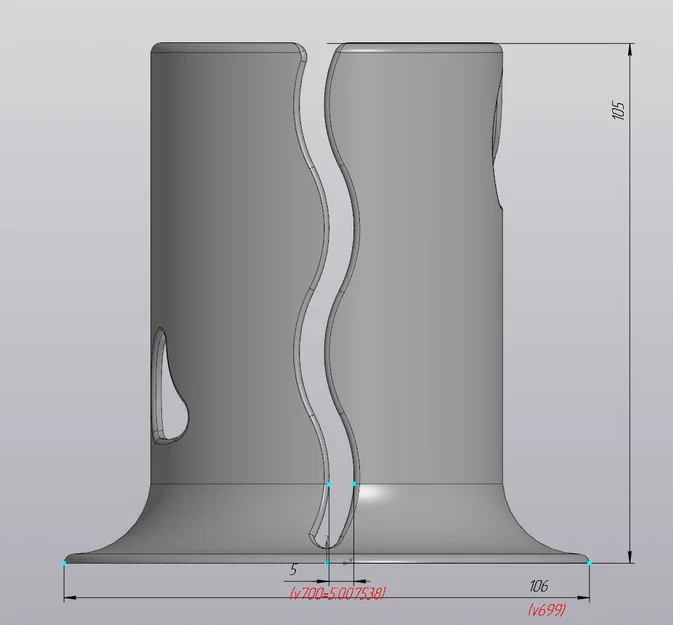673x625 pixels.
Task: Pick the right cyan point at slot bottom
Action: 354,484
